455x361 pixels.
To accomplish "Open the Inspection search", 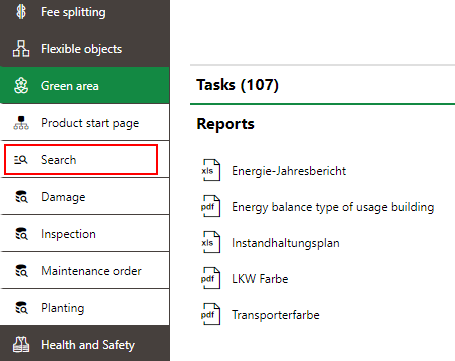I will [x=85, y=233].
